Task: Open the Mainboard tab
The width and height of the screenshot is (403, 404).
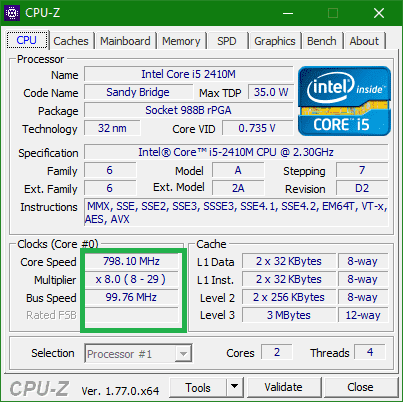Action: (x=125, y=41)
